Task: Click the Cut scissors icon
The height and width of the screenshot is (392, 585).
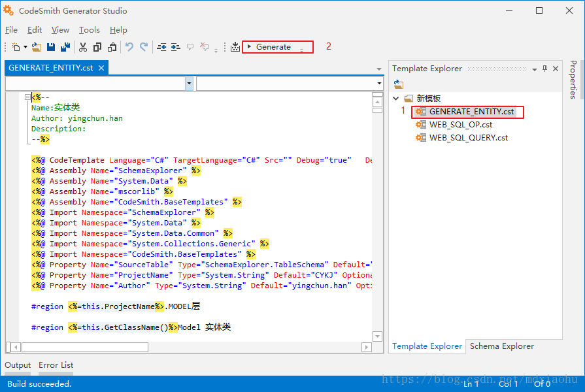Action: pos(83,47)
